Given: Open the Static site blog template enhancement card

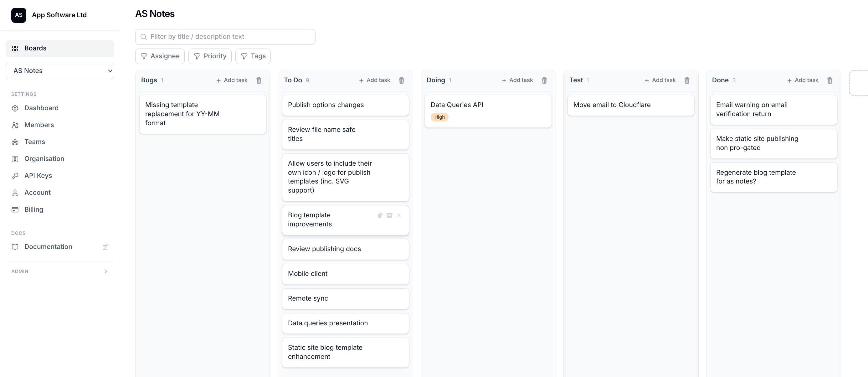Looking at the screenshot, I should pyautogui.click(x=345, y=352).
